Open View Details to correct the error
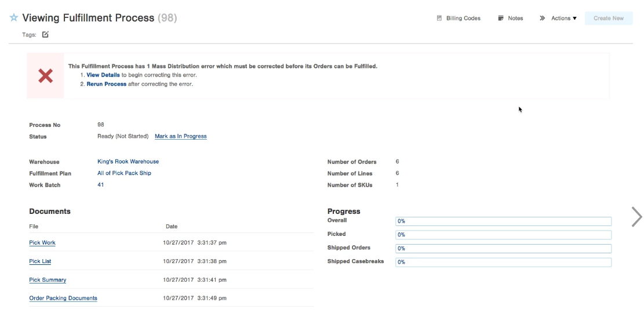The width and height of the screenshot is (644, 313). coord(103,75)
